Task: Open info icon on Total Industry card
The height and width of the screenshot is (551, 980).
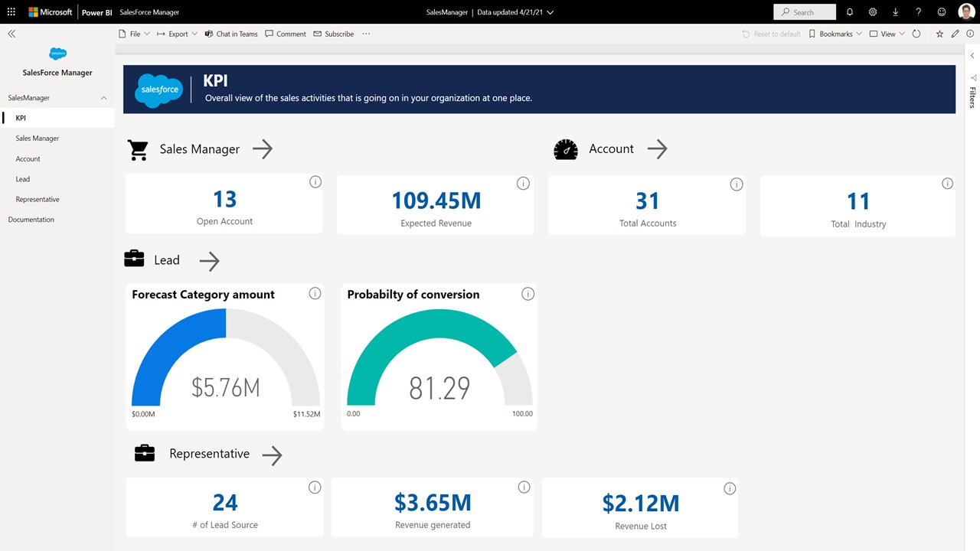Action: coord(947,183)
